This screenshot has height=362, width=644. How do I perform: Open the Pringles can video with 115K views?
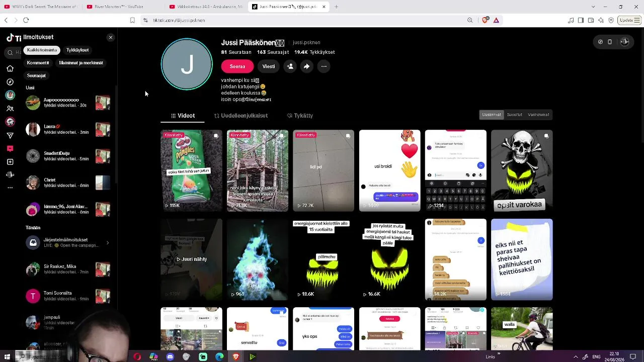tap(191, 170)
